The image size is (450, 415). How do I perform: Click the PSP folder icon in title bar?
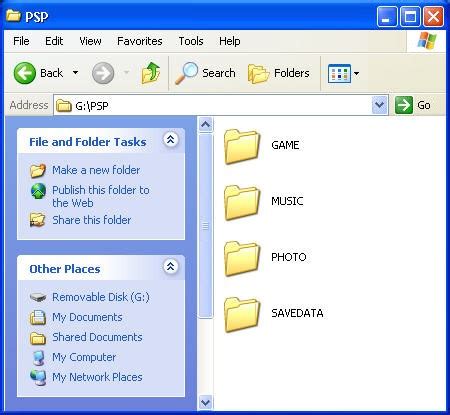click(x=13, y=16)
